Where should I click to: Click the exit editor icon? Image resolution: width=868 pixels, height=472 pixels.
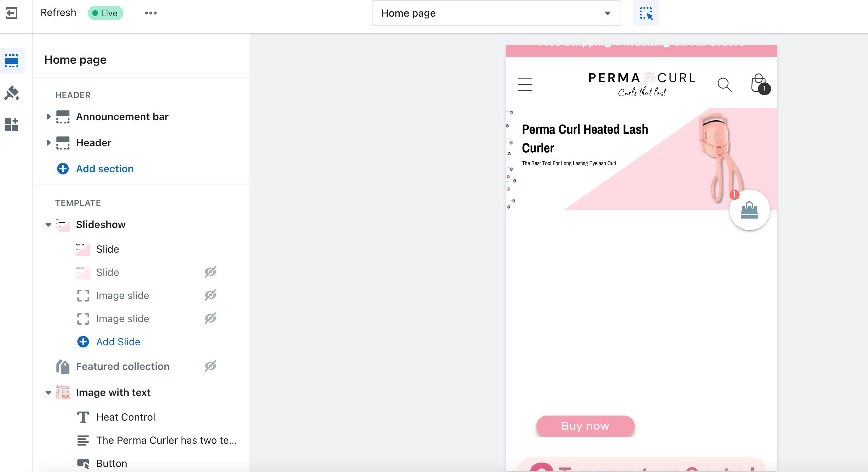(x=12, y=13)
